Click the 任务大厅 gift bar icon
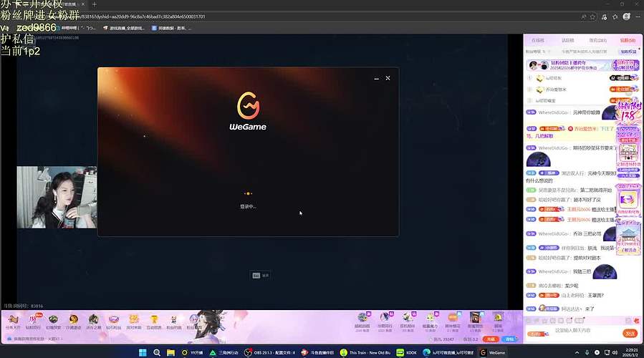 click(12, 321)
